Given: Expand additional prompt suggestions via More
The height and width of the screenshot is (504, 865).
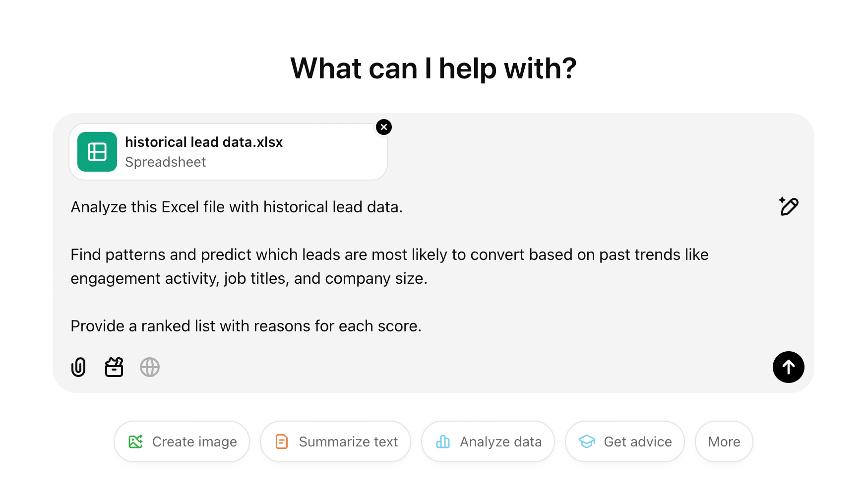Looking at the screenshot, I should 724,441.
